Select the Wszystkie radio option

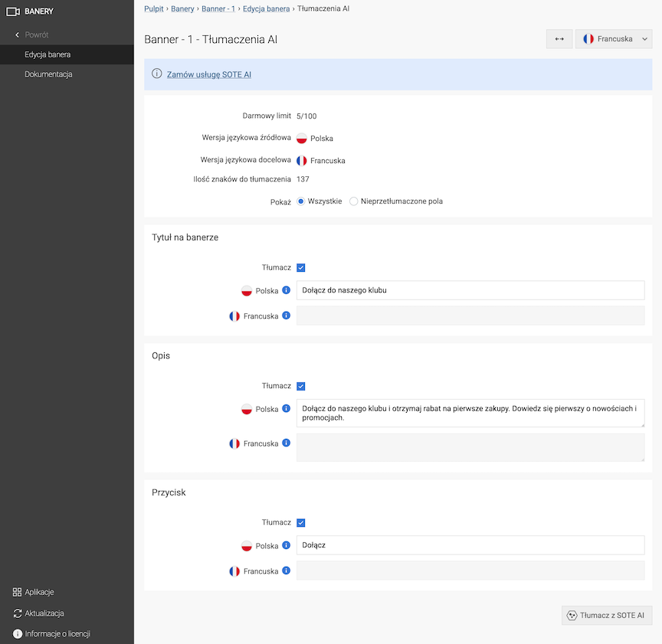pyautogui.click(x=300, y=201)
